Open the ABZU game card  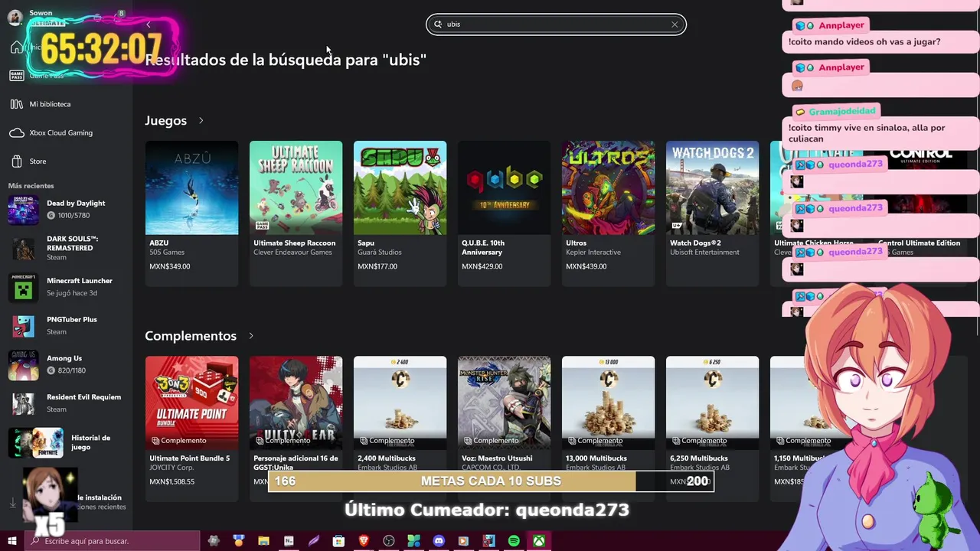coord(191,213)
